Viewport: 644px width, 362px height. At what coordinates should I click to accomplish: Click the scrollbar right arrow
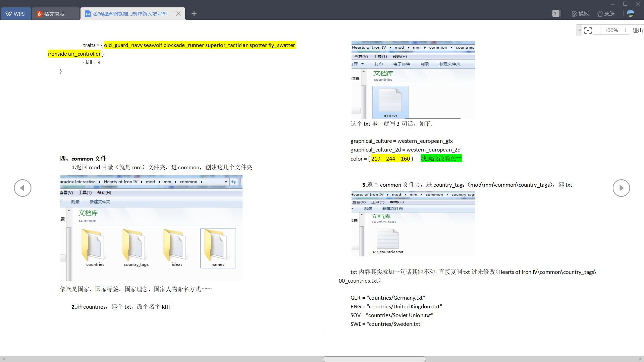coord(640,359)
